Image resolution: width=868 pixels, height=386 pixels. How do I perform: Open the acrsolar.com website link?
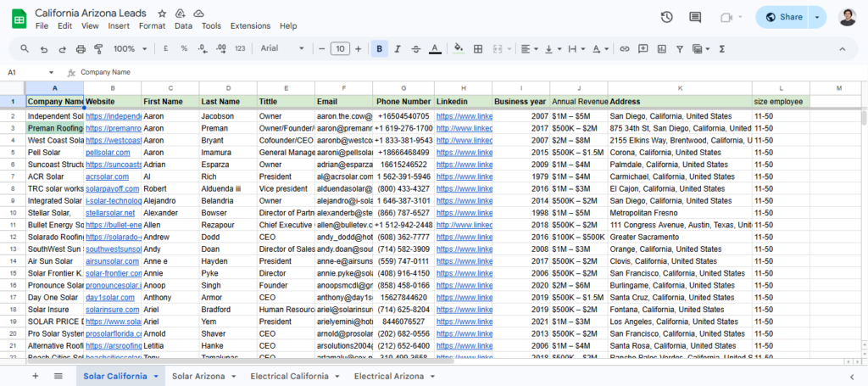coord(108,176)
